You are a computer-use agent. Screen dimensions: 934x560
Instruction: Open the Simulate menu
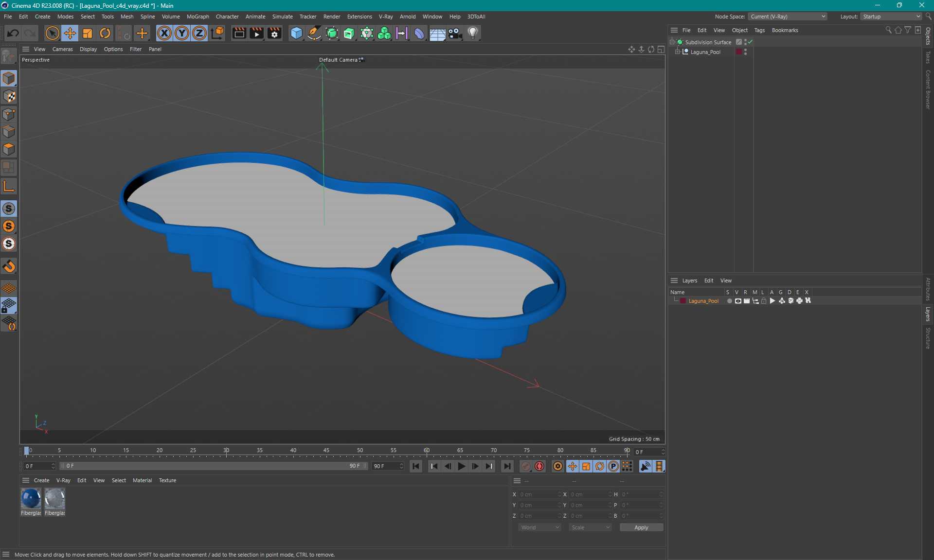[282, 17]
